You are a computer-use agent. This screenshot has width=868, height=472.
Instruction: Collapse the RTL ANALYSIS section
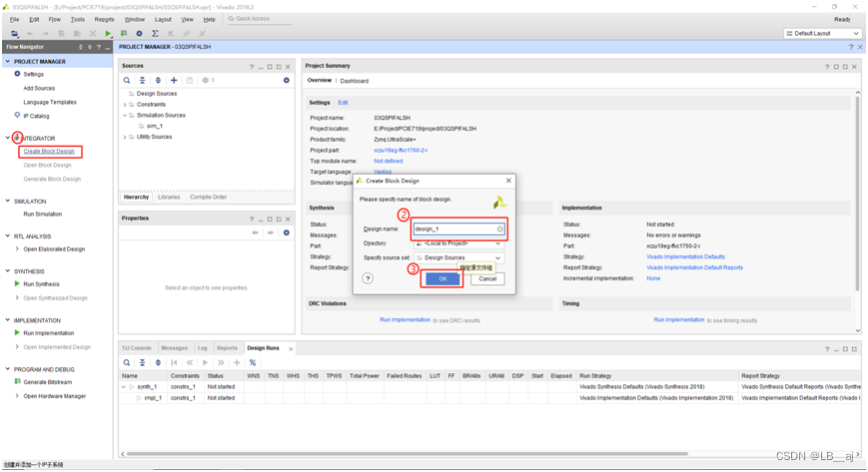pos(8,236)
